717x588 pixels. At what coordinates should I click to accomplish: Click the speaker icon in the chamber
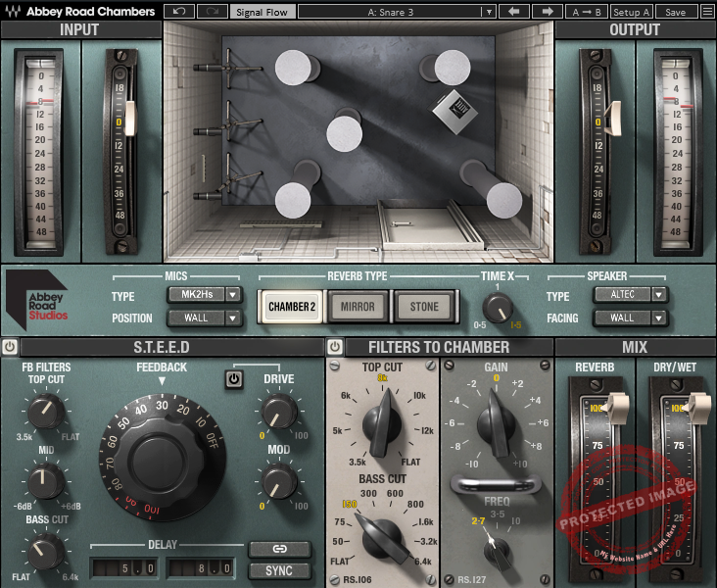pyautogui.click(x=455, y=112)
